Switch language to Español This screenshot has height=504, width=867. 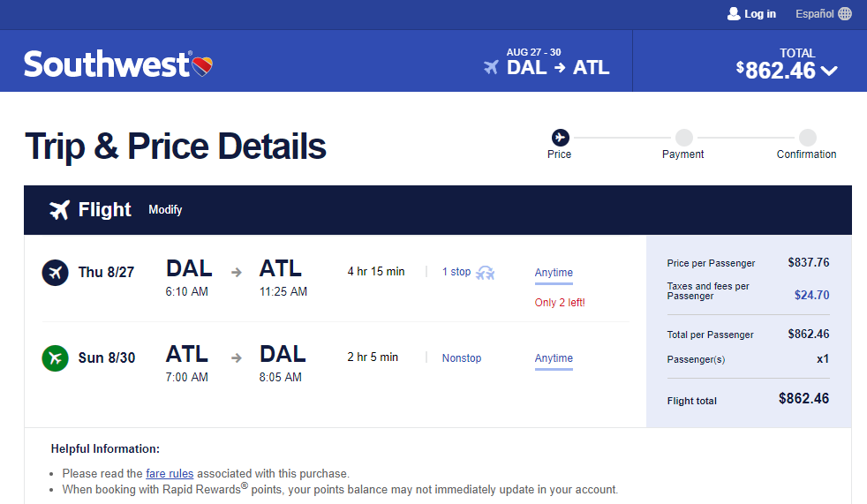tap(814, 13)
